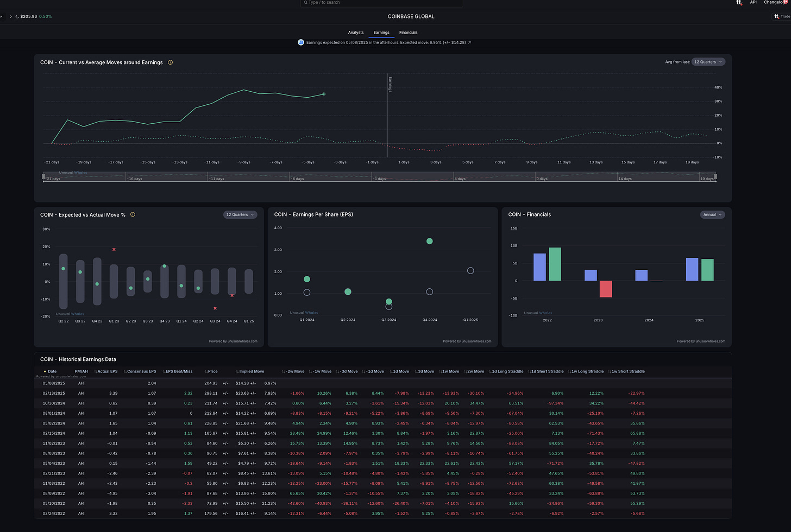The image size is (791, 532).
Task: Sort table by the Date column arrow
Action: coord(45,371)
